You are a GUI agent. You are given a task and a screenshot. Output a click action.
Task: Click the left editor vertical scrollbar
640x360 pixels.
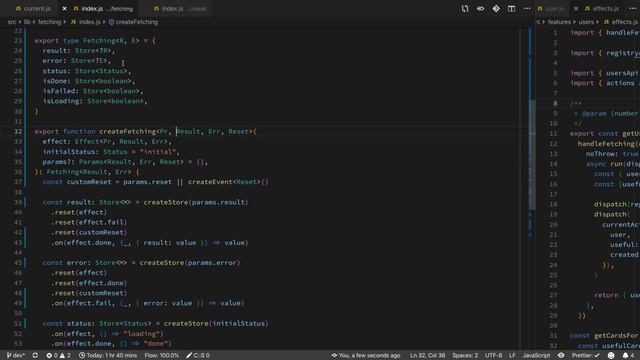click(532, 154)
